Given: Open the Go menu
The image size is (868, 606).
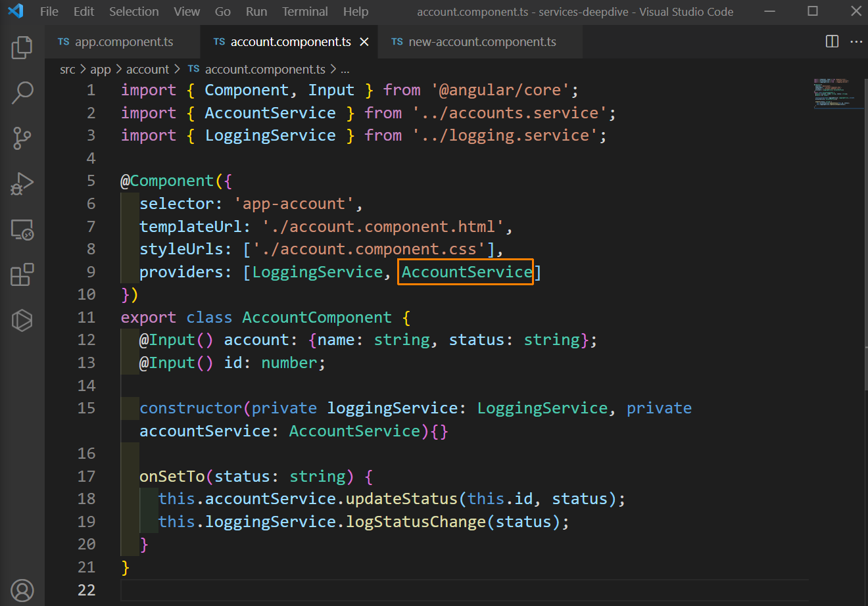Looking at the screenshot, I should 223,11.
